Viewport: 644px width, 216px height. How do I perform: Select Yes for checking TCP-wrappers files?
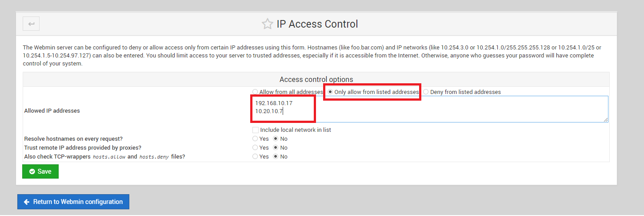pyautogui.click(x=255, y=157)
